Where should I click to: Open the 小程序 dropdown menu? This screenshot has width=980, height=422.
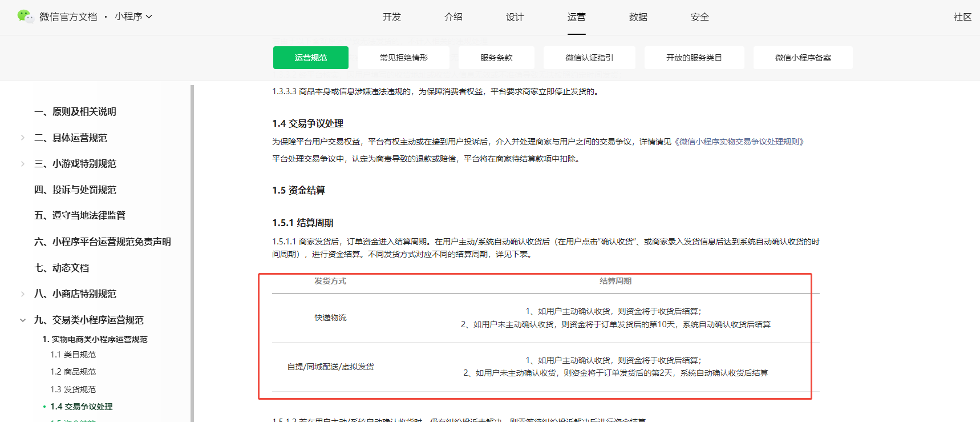point(133,17)
